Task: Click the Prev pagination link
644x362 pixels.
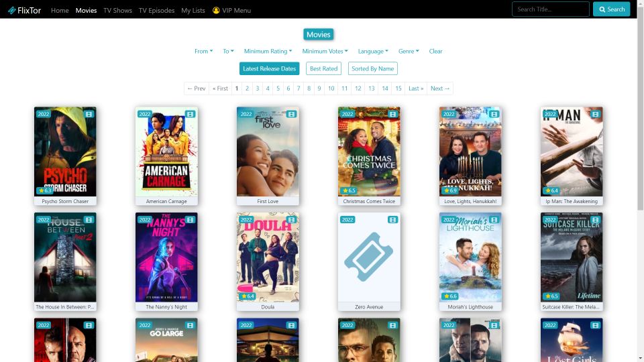Action: (197, 88)
